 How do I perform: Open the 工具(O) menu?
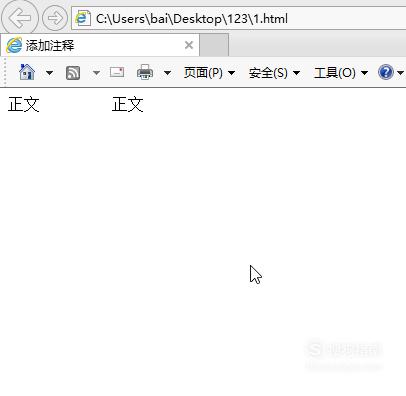(341, 72)
